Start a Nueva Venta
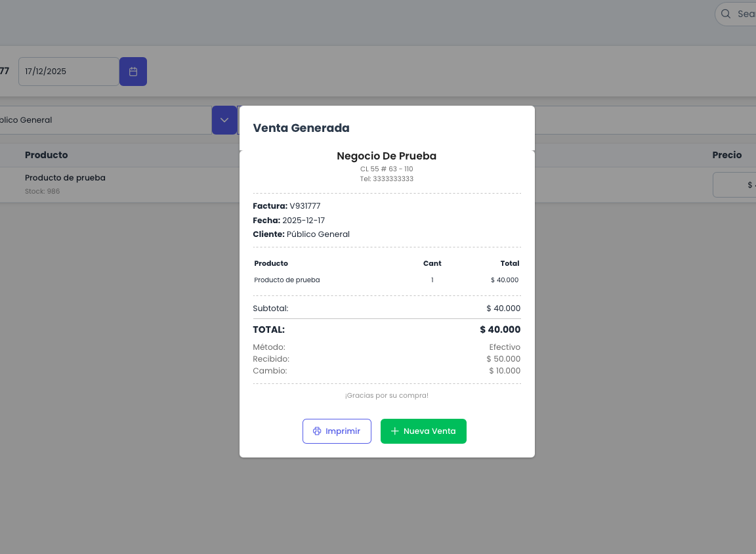This screenshot has width=756, height=554. click(423, 431)
